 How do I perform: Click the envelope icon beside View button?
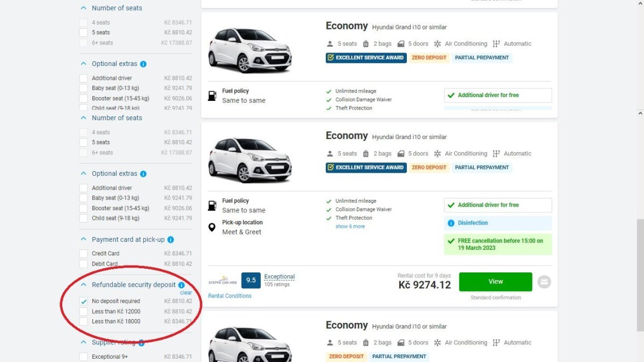(x=544, y=282)
